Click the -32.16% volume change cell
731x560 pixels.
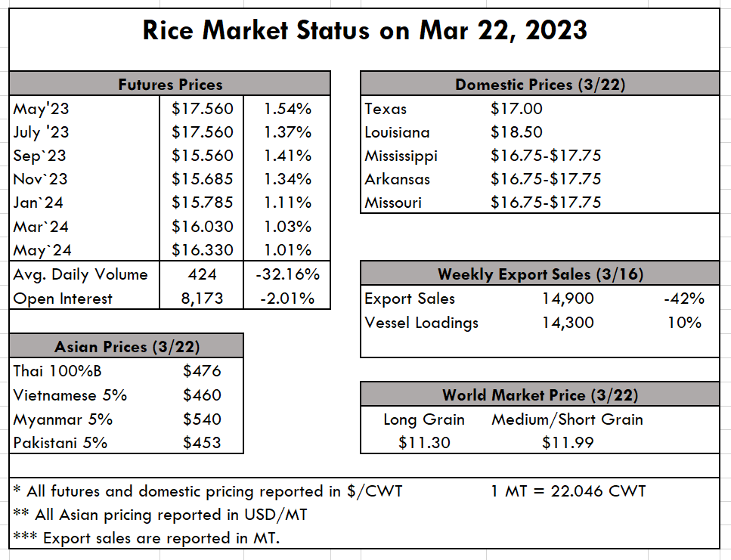(x=287, y=274)
